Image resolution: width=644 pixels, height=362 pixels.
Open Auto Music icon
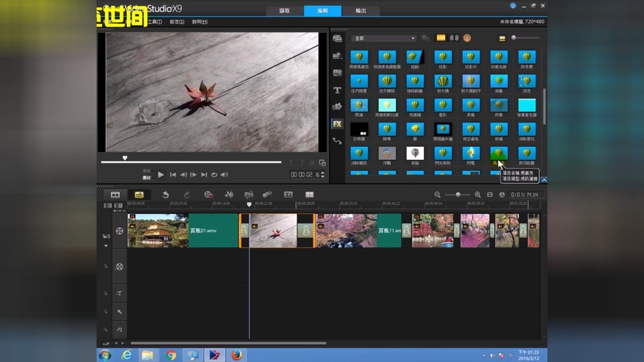[x=249, y=195]
